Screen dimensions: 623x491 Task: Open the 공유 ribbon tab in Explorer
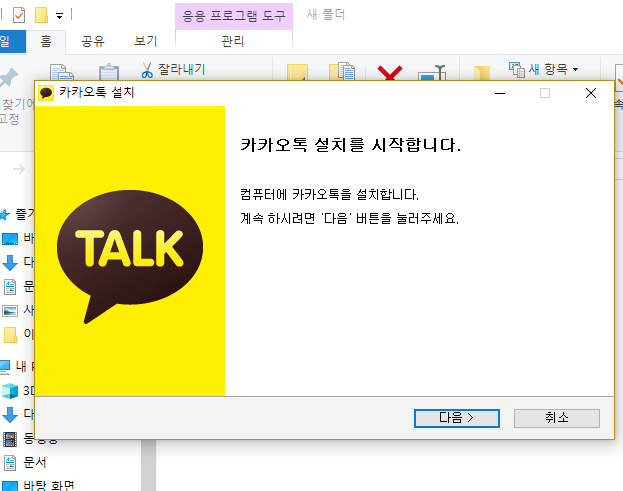[93, 41]
